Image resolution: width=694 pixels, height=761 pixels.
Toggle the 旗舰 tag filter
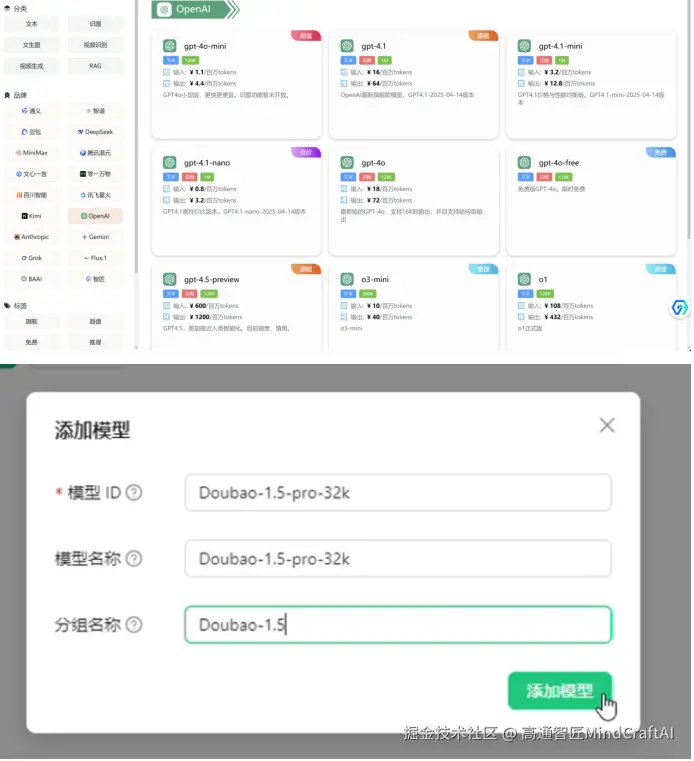[x=32, y=321]
